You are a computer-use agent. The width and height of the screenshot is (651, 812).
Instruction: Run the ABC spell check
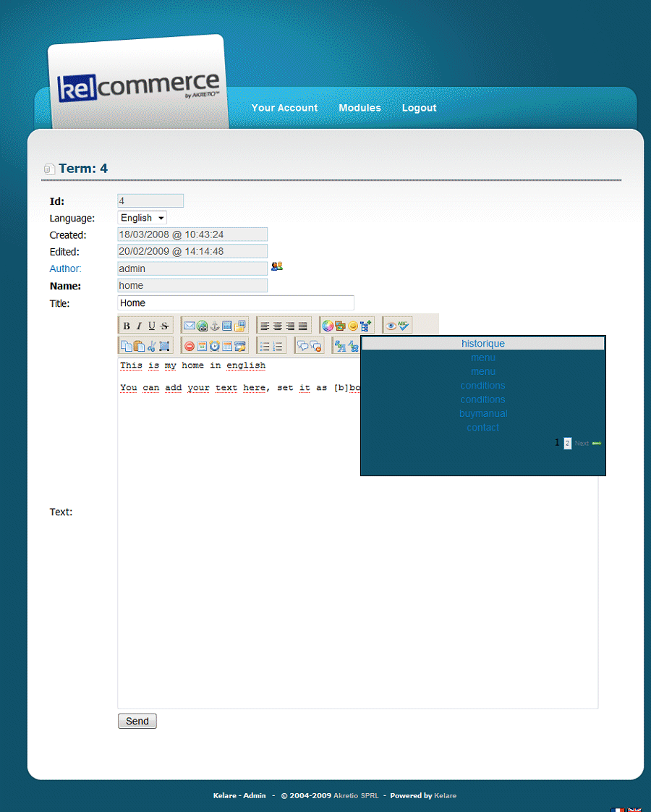click(x=404, y=326)
